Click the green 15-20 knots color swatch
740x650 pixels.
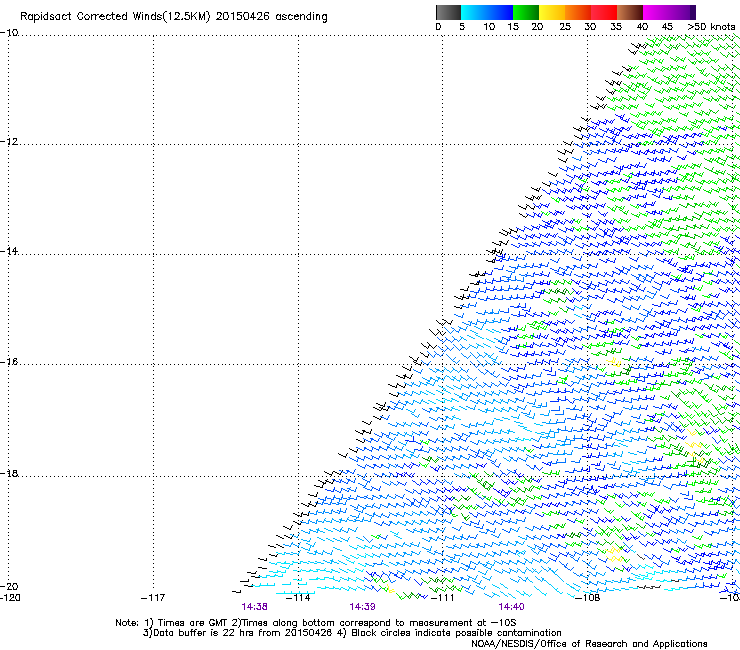[526, 12]
